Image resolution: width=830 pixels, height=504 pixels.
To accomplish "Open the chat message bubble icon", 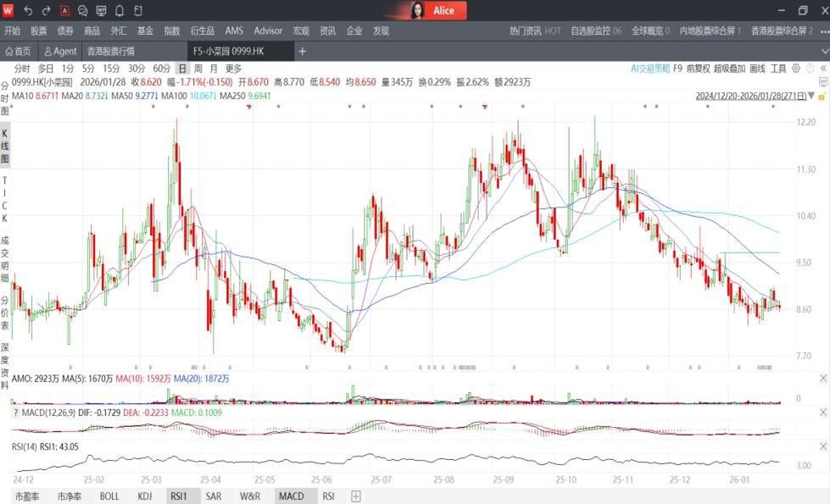I will [82, 10].
